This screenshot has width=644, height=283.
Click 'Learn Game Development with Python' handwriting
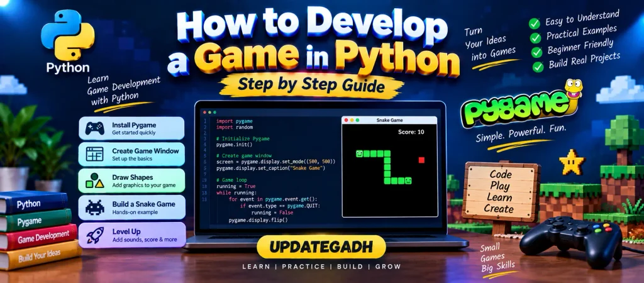click(123, 91)
